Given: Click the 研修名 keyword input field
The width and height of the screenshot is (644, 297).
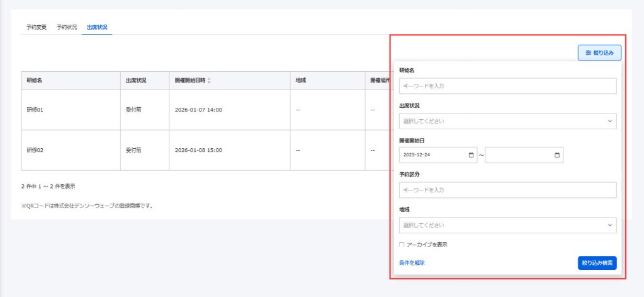Looking at the screenshot, I should (507, 86).
